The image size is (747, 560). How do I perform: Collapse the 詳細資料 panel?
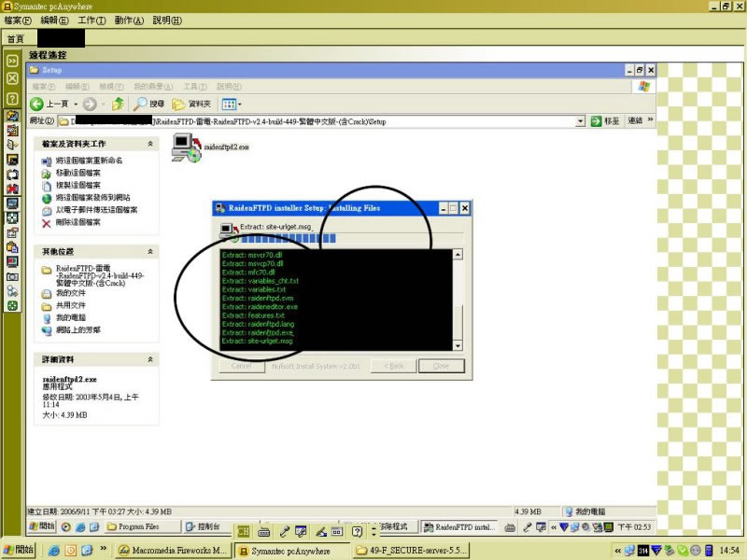tap(150, 359)
